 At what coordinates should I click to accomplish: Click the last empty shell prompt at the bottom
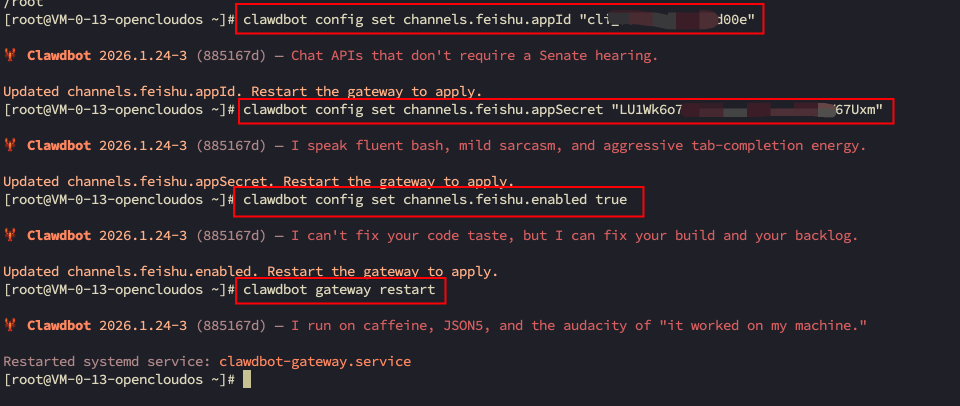coord(118,381)
